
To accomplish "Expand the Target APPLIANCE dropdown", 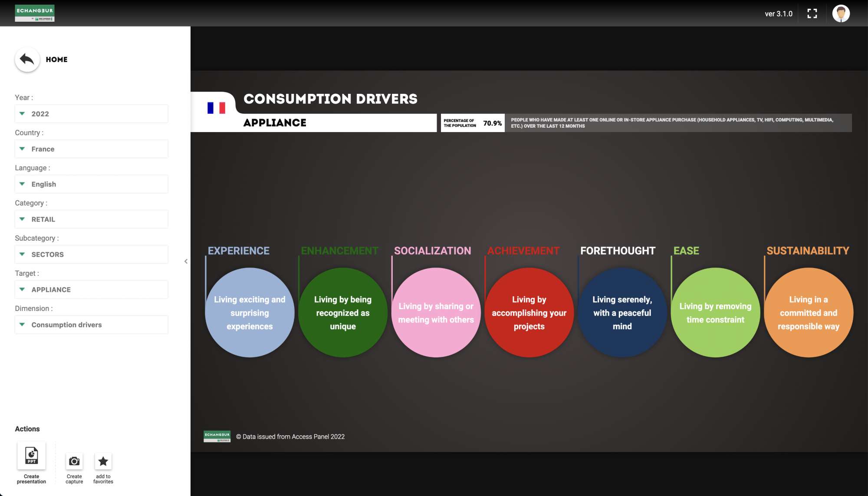I will point(91,290).
